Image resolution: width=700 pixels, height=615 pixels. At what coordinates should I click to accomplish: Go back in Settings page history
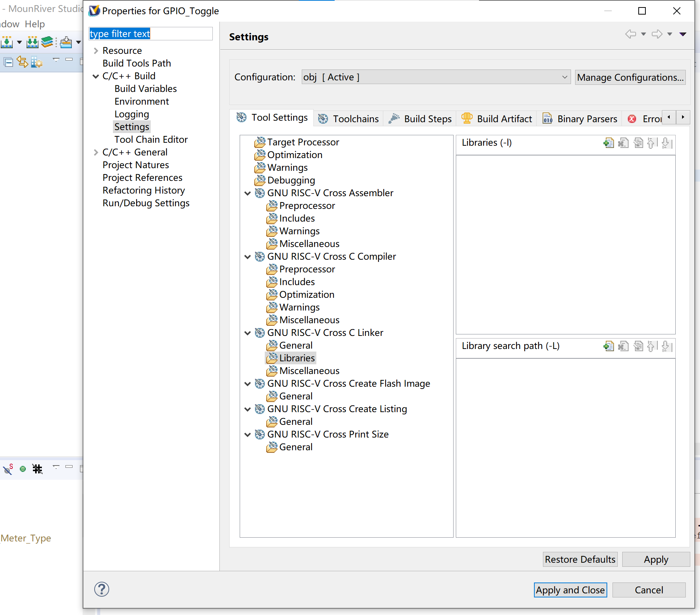[x=631, y=34]
